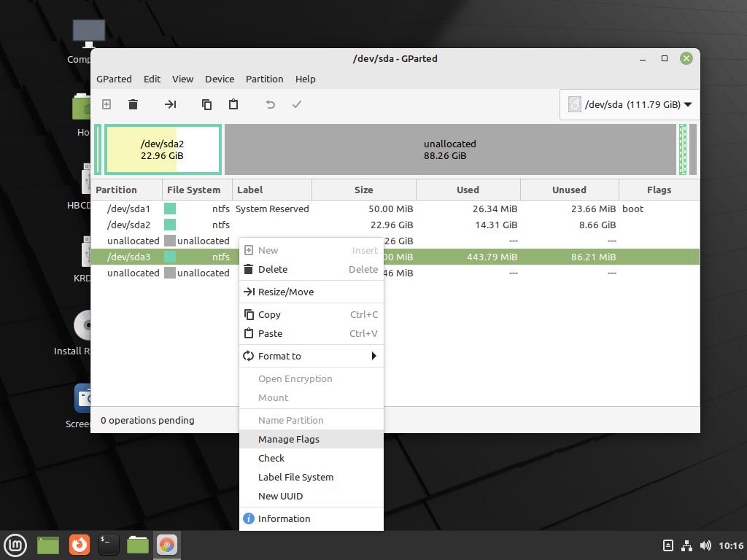Click the File System column header

(x=193, y=190)
